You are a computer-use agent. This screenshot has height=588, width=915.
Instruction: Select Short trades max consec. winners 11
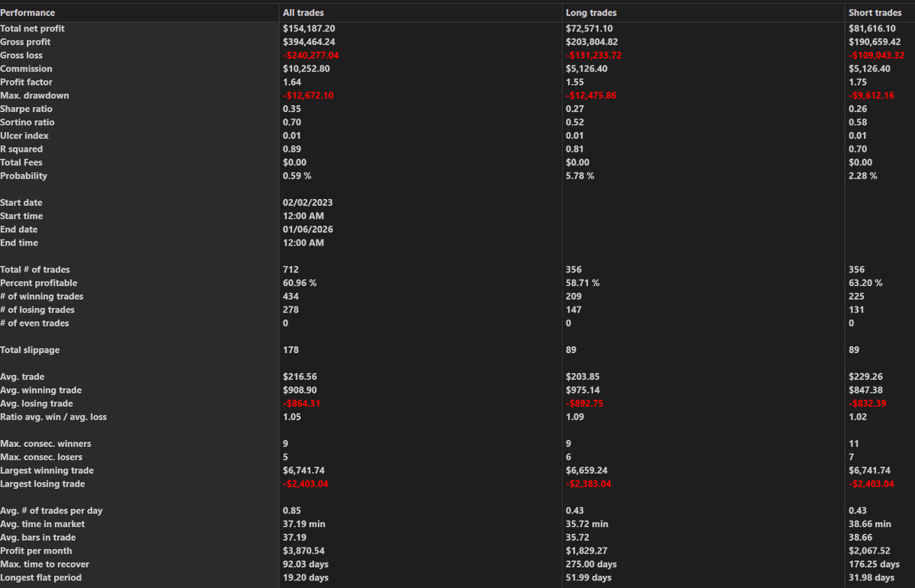click(853, 443)
